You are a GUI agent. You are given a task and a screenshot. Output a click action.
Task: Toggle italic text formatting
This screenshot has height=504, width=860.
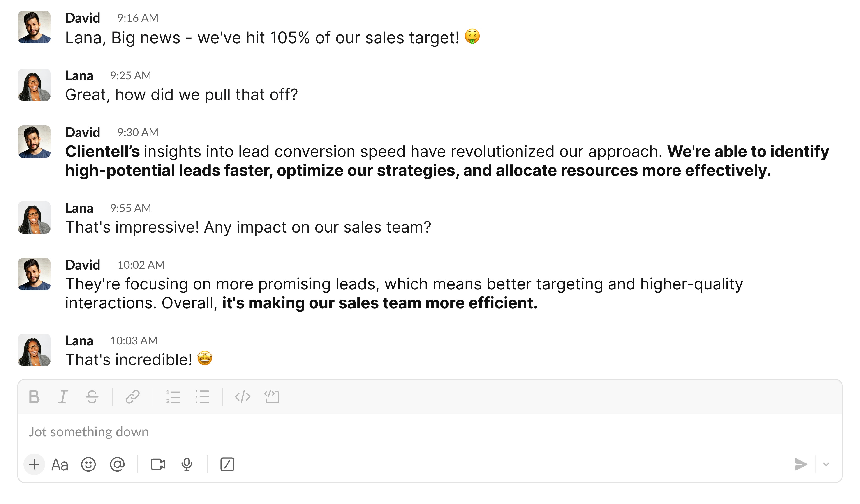pyautogui.click(x=63, y=397)
